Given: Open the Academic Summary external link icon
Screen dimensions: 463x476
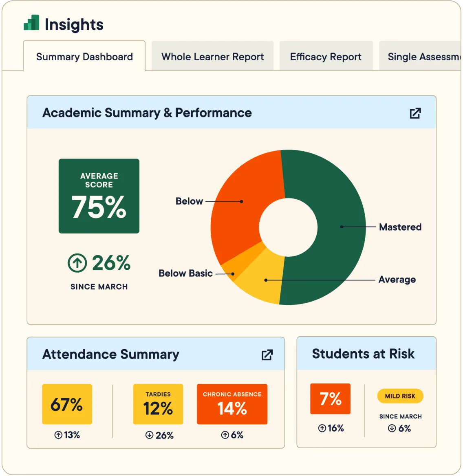Looking at the screenshot, I should [x=415, y=113].
